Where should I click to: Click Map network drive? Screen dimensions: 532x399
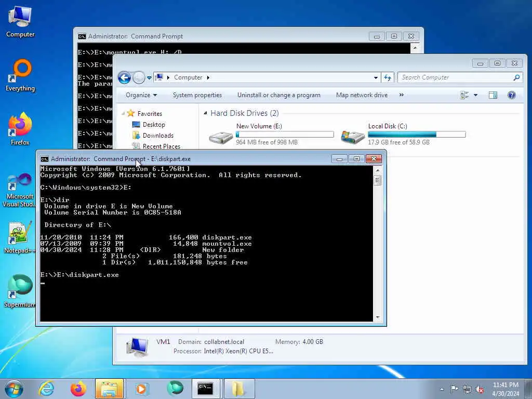(x=362, y=95)
